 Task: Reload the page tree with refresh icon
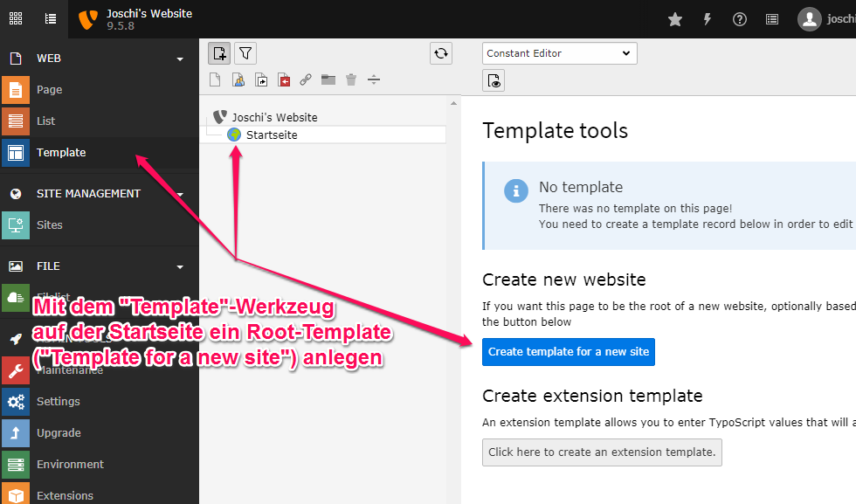point(440,53)
